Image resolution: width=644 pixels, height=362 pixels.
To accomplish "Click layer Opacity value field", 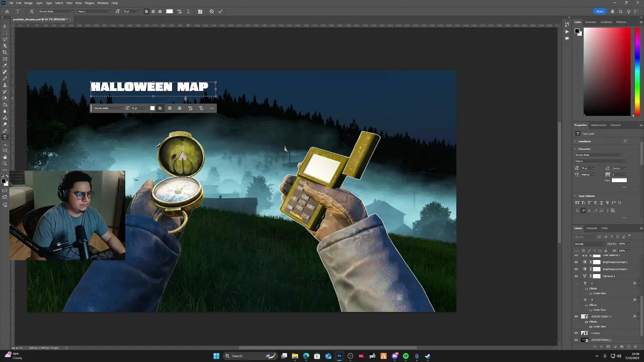I will tap(622, 244).
